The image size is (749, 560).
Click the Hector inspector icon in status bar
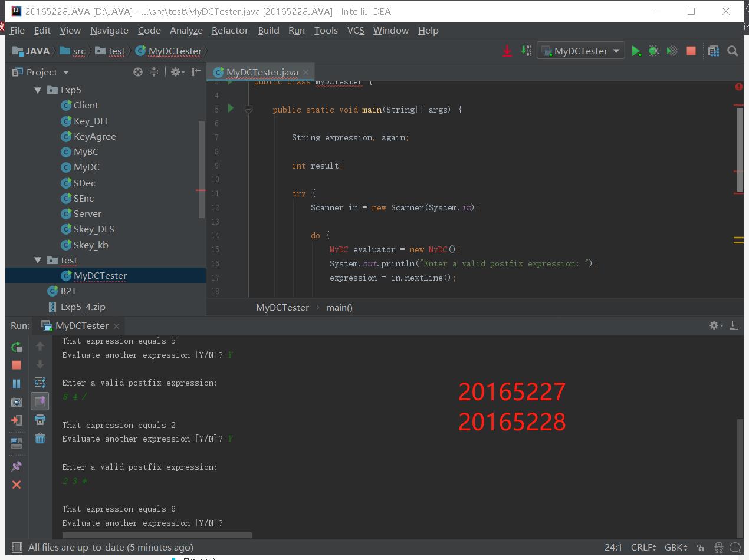click(718, 548)
